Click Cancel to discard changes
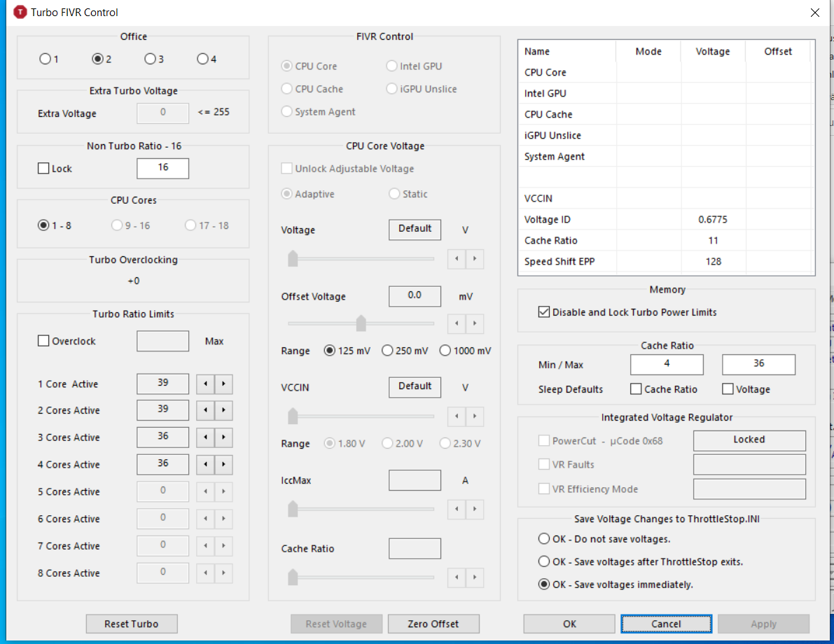This screenshot has height=644, width=834. tap(666, 624)
